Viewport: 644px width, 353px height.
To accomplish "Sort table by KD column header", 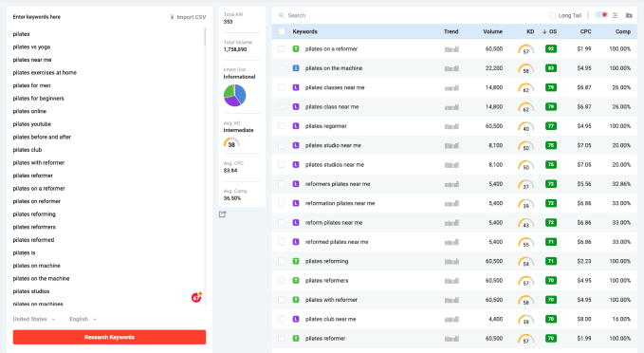I will click(530, 31).
